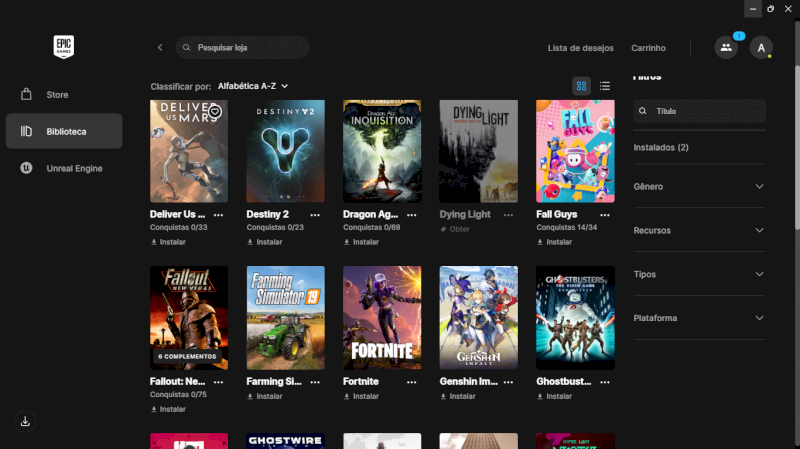The height and width of the screenshot is (449, 800).
Task: Expand the Gênero filter
Action: [699, 186]
